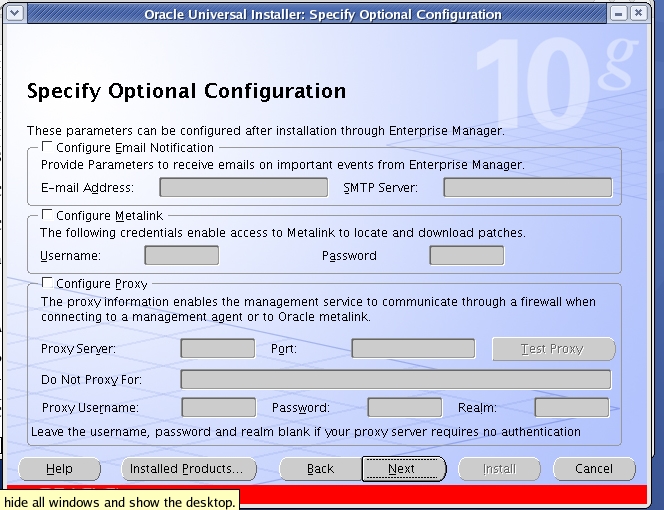Close the Oracle Universal Installer window
664x510 pixels.
tap(638, 13)
